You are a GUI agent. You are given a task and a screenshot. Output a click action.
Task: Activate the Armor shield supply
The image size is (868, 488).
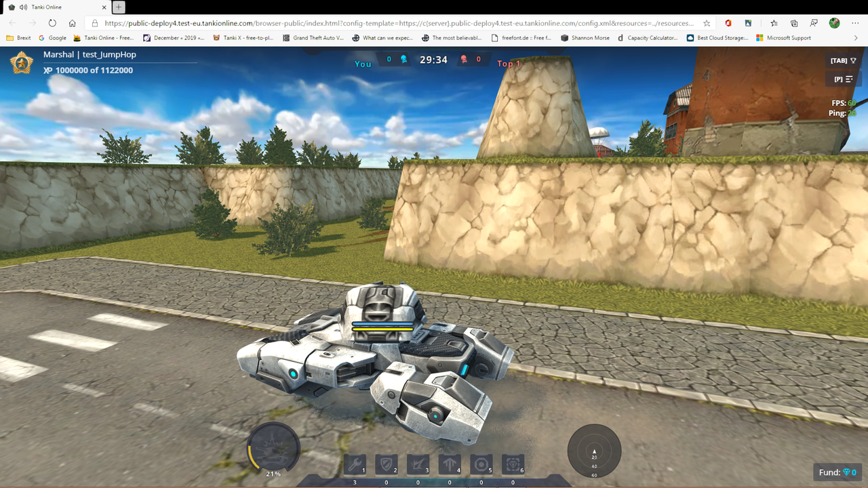click(x=386, y=465)
